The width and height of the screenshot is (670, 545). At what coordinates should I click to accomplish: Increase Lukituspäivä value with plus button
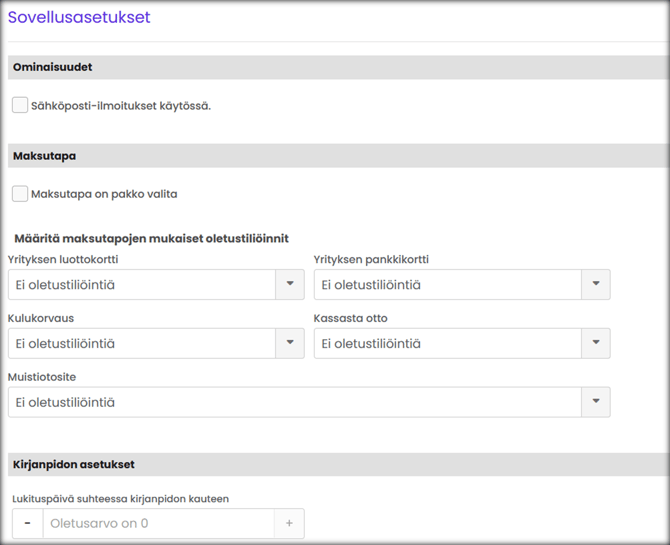tap(290, 523)
